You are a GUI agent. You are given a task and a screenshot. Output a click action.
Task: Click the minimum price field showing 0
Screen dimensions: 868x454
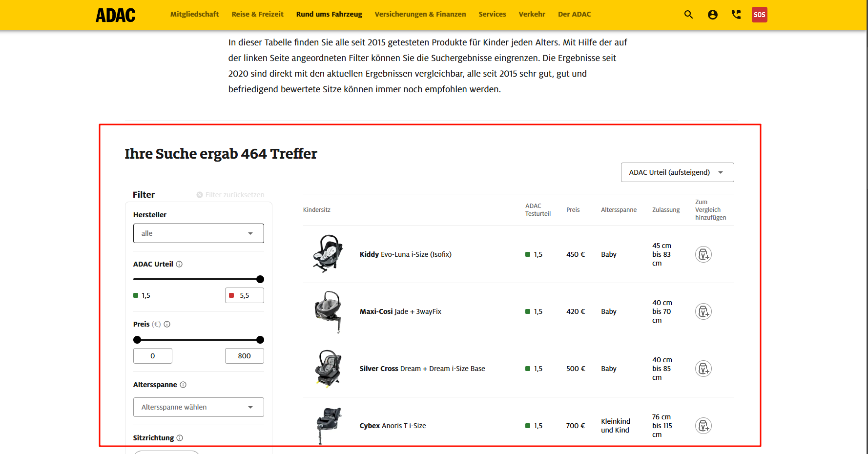(152, 356)
